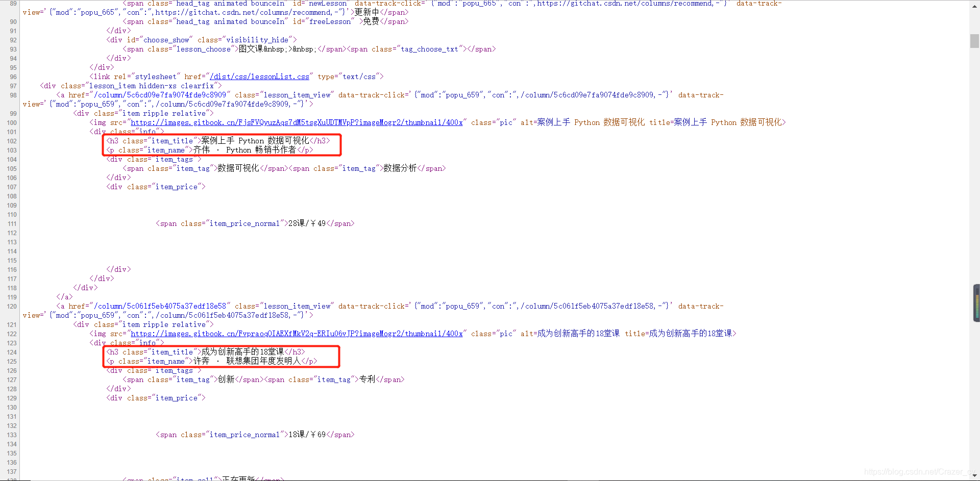Click the item_name text 许奔 · 联想集团年度发明人

(247, 361)
